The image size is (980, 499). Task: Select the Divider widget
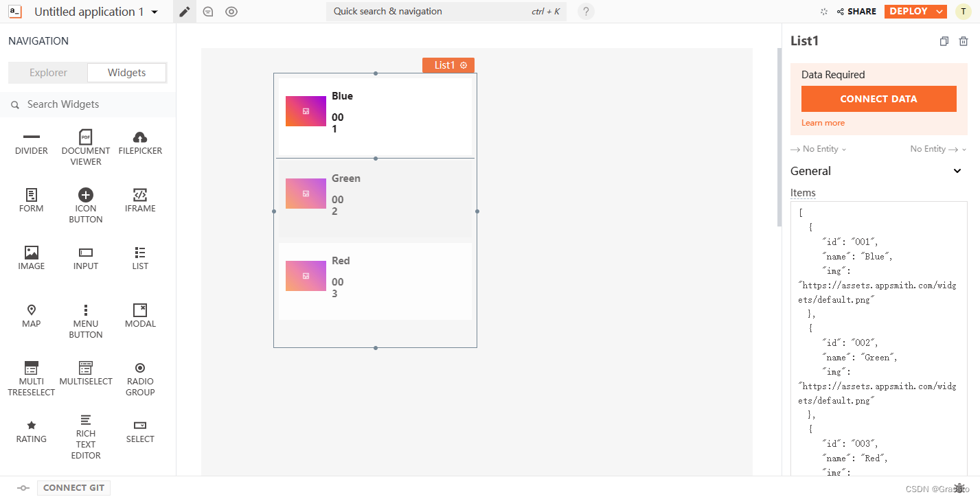pos(32,143)
